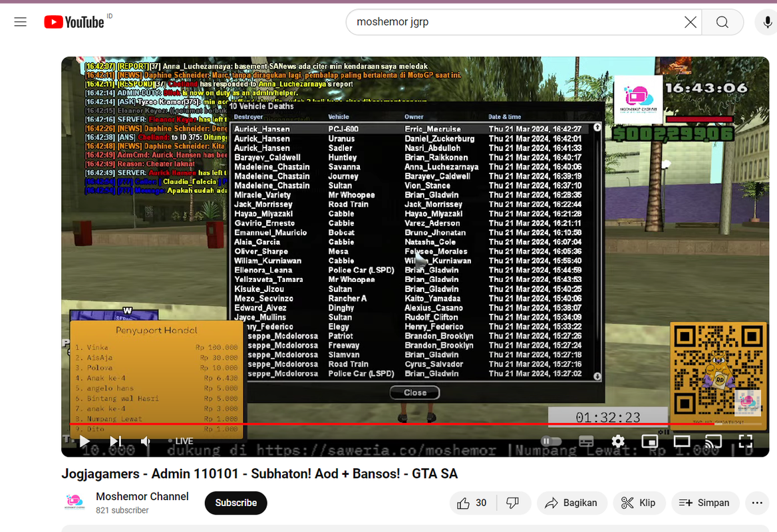Save video to playlist with Simpan
Screen dimensions: 777x532
(704, 503)
